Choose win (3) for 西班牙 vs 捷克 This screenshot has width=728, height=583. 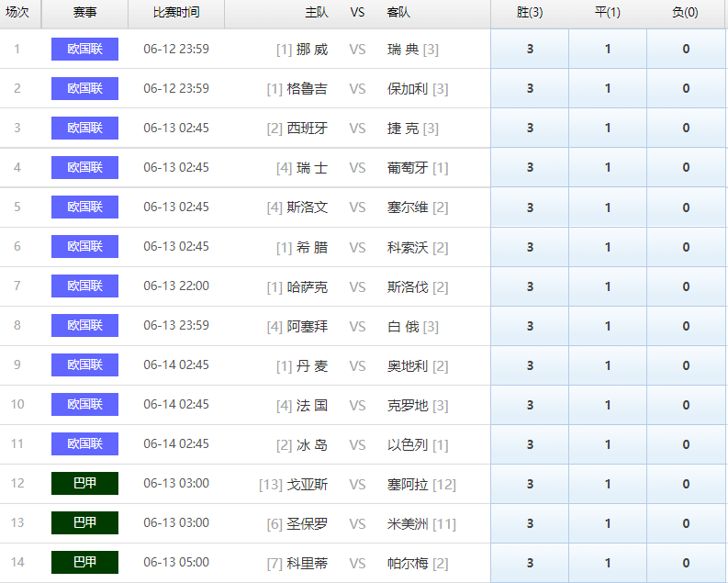[530, 128]
